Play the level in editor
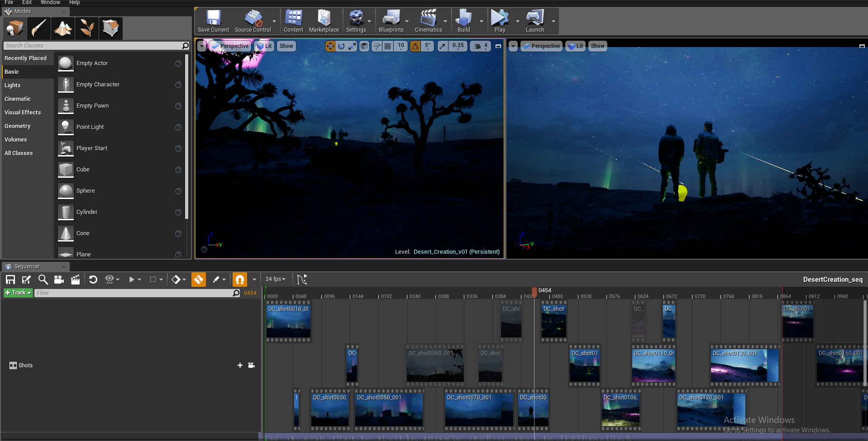Image resolution: width=868 pixels, height=441 pixels. coord(500,21)
